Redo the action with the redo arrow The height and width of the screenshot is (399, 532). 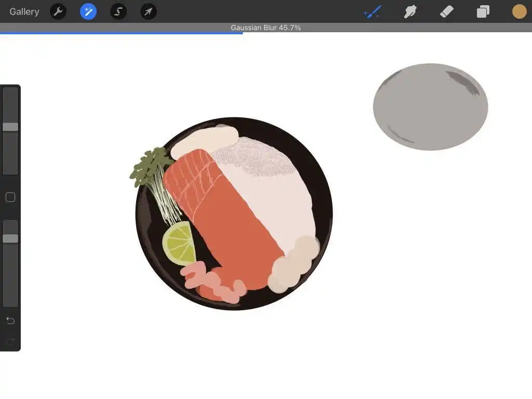coord(10,341)
